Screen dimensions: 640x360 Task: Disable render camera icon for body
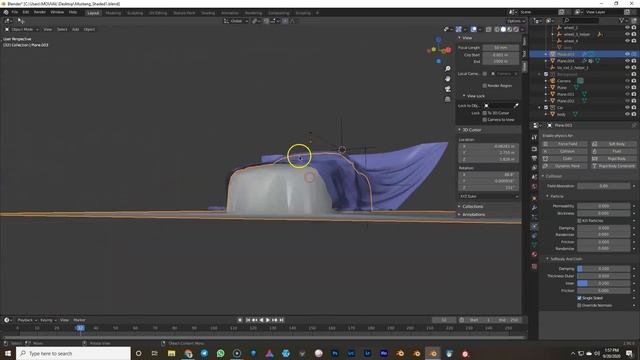pos(634,114)
